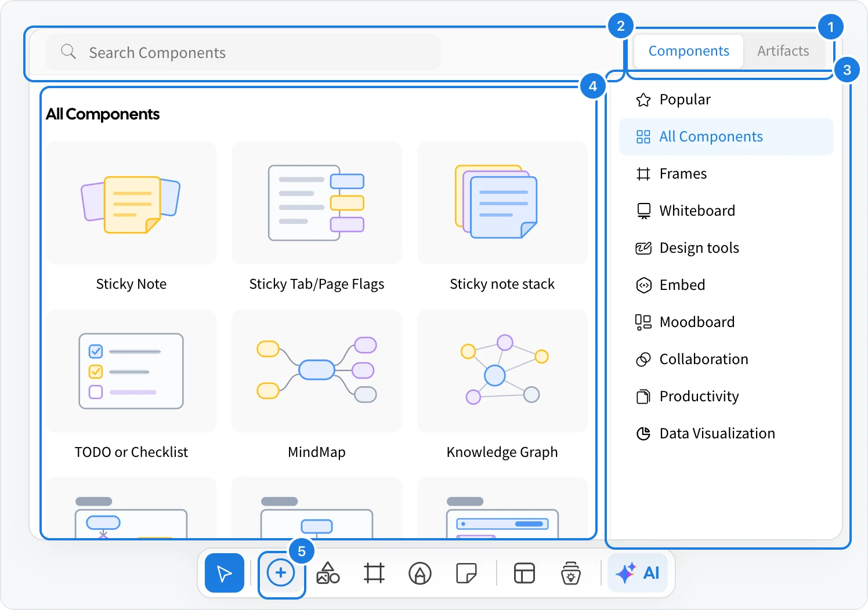This screenshot has height=610, width=868.
Task: Open the Data Visualization category
Action: pos(726,434)
